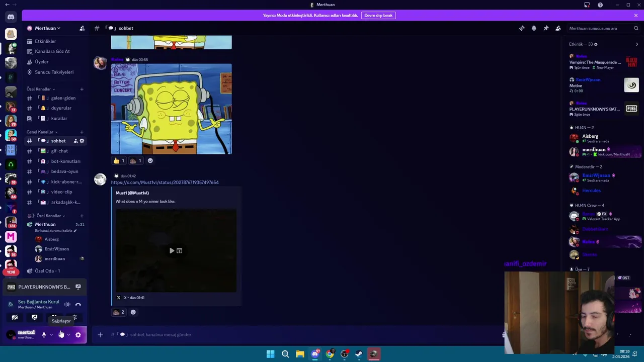The image size is (644, 362).
Task: Switch to the gif-chat channel
Action: (55, 151)
